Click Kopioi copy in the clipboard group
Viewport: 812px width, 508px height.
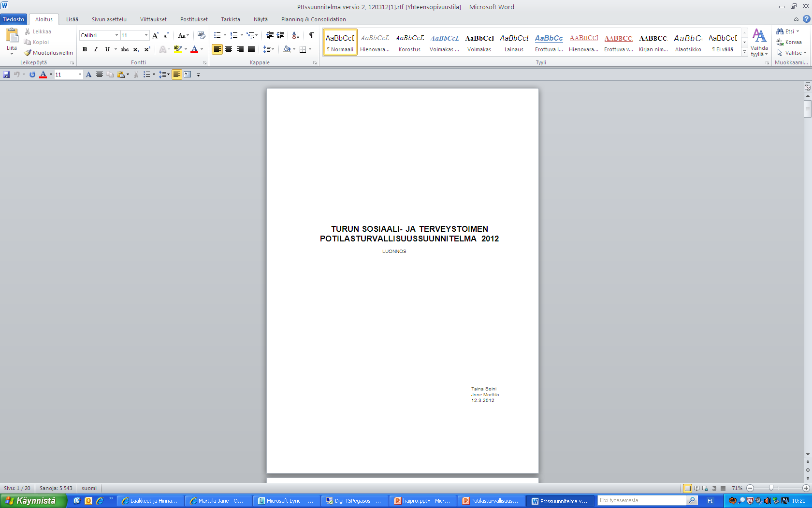[37, 42]
